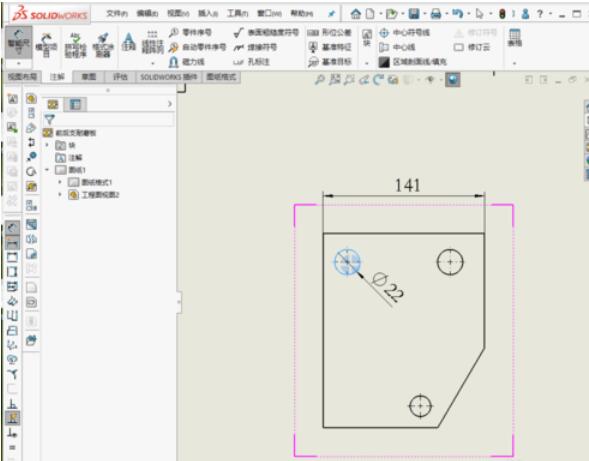This screenshot has height=461, width=589.
Task: Click the Print icon in top toolbar
Action: pos(436,14)
